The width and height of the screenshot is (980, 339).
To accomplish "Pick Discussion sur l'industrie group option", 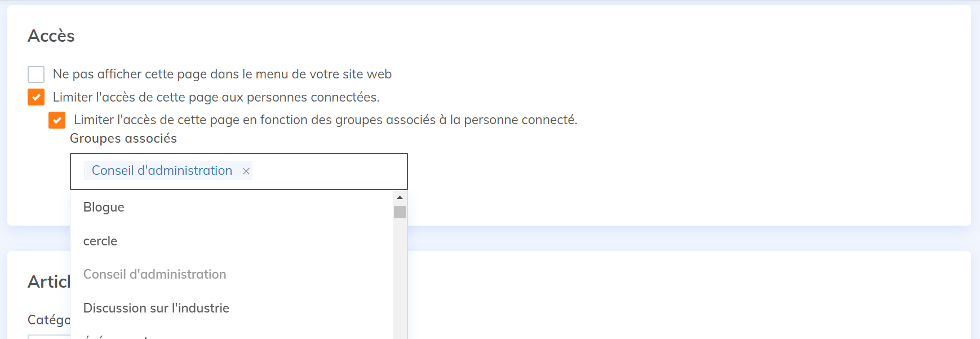I will [x=156, y=308].
